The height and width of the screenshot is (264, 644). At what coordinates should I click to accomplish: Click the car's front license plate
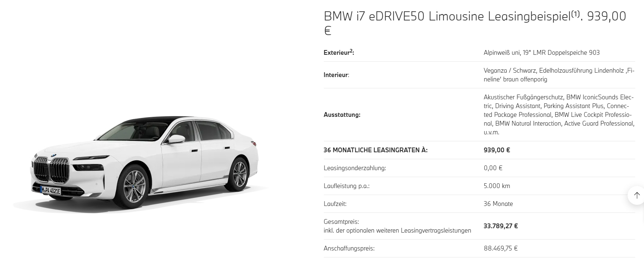tap(51, 191)
